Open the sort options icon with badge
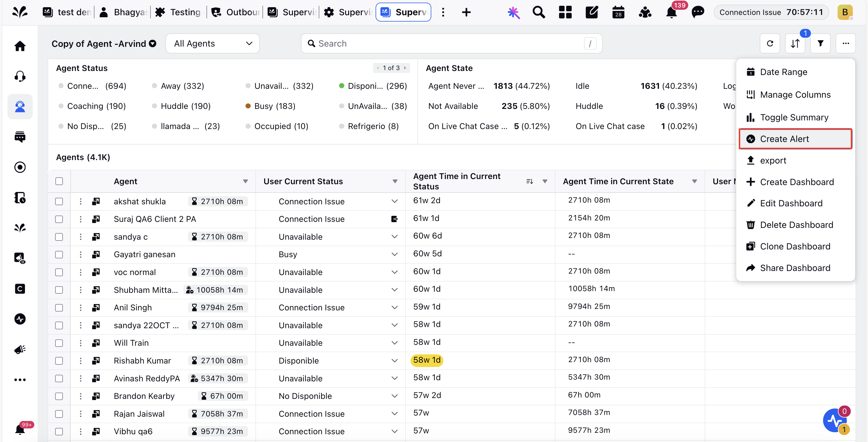Image resolution: width=868 pixels, height=442 pixels. 795,43
